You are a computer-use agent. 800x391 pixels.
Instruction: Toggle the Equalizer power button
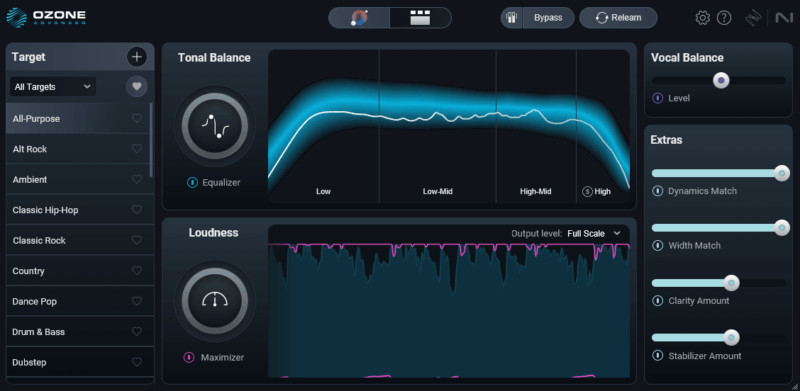[x=192, y=182]
